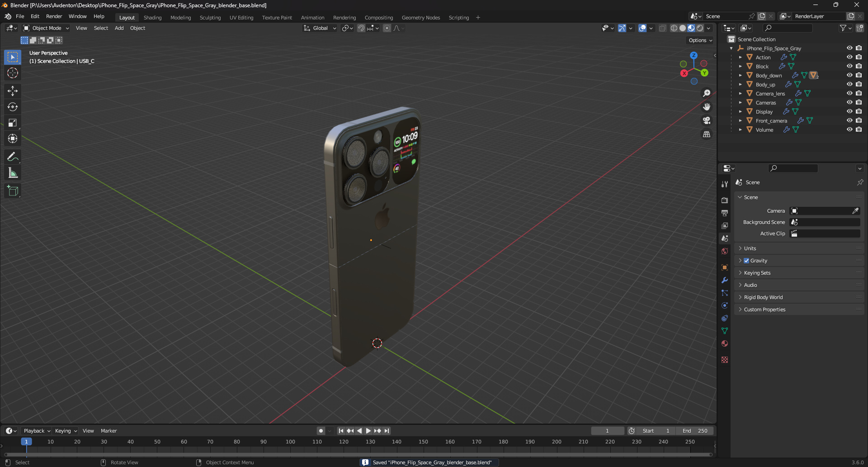
Task: Select the Move tool
Action: (13, 91)
